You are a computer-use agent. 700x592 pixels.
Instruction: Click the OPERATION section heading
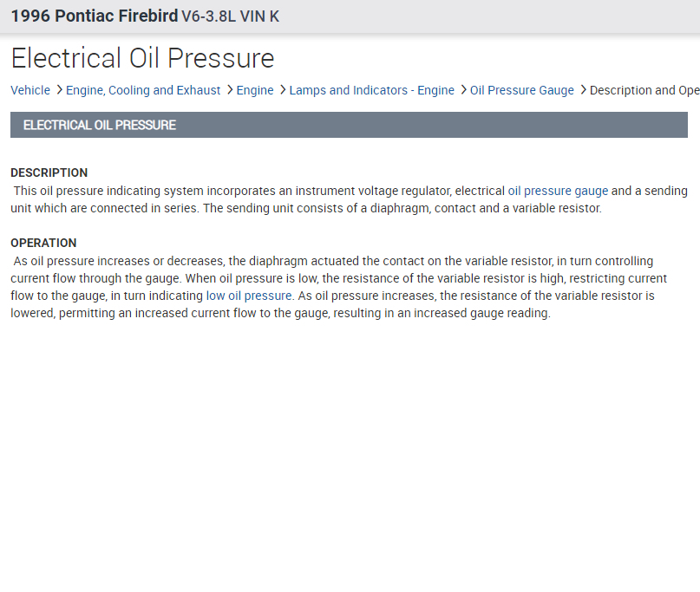[x=43, y=243]
